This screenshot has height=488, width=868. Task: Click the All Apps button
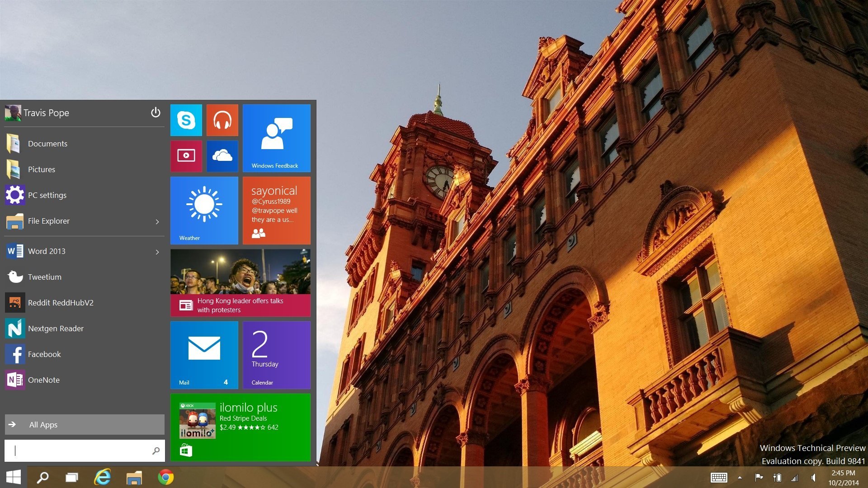pyautogui.click(x=85, y=425)
